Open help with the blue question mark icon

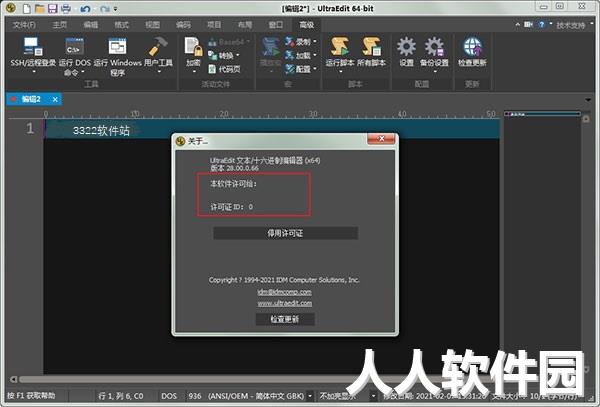(541, 24)
